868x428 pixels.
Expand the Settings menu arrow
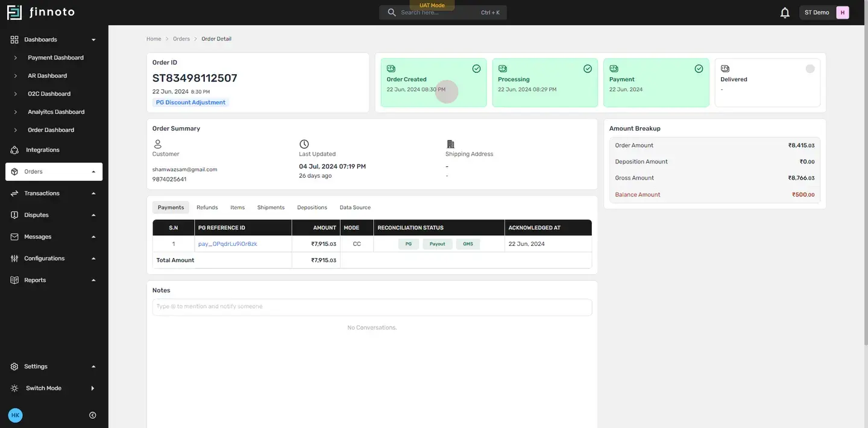click(x=93, y=367)
